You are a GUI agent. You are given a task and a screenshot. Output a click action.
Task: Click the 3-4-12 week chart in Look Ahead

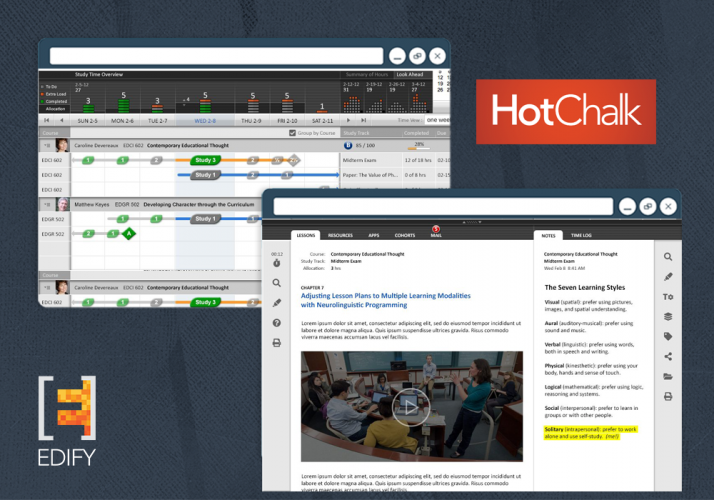[418, 97]
